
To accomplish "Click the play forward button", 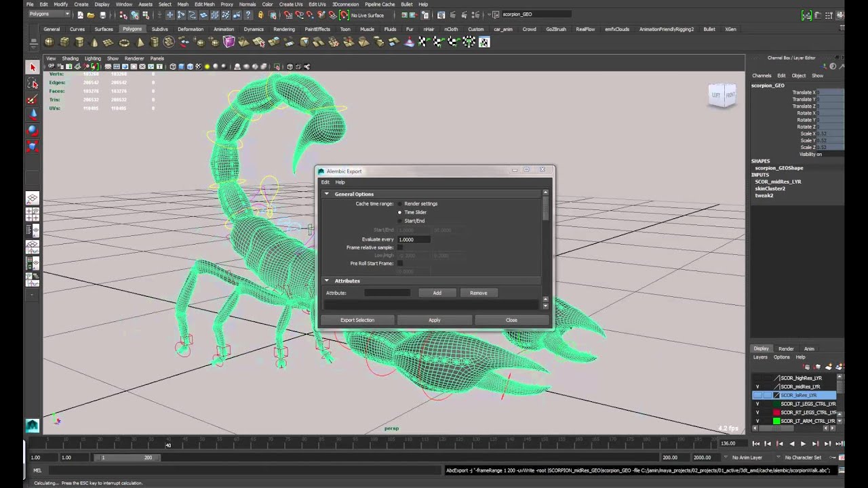I will pyautogui.click(x=804, y=443).
